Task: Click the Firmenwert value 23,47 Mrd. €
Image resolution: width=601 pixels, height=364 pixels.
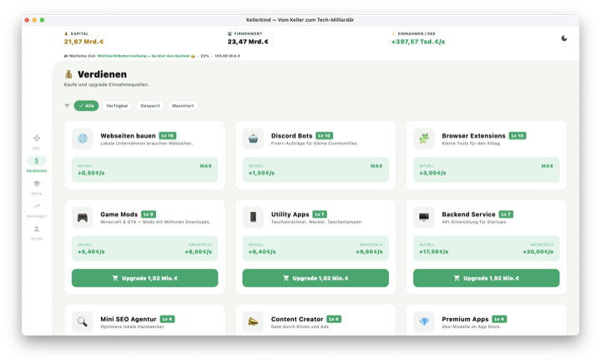Action: click(248, 42)
